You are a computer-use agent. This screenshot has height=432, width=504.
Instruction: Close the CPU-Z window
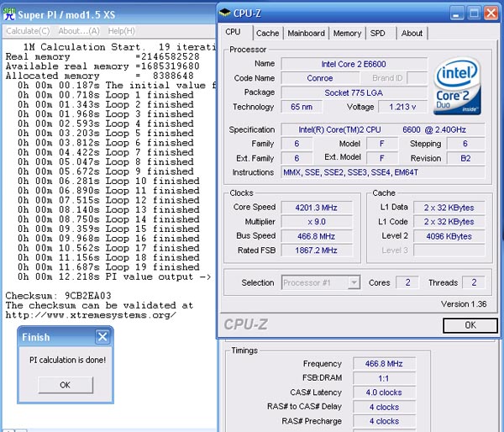[491, 13]
